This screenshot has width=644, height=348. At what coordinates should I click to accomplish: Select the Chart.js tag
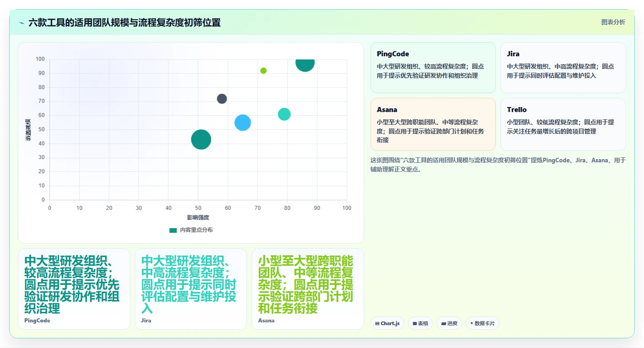tap(387, 323)
